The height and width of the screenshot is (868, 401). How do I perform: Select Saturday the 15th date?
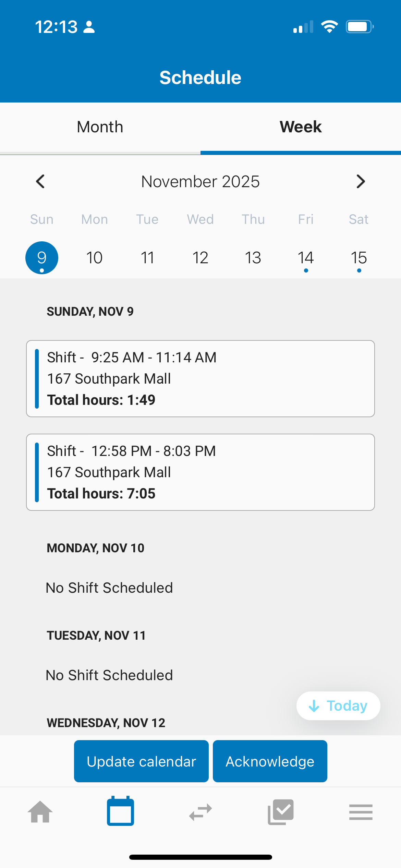(x=359, y=258)
